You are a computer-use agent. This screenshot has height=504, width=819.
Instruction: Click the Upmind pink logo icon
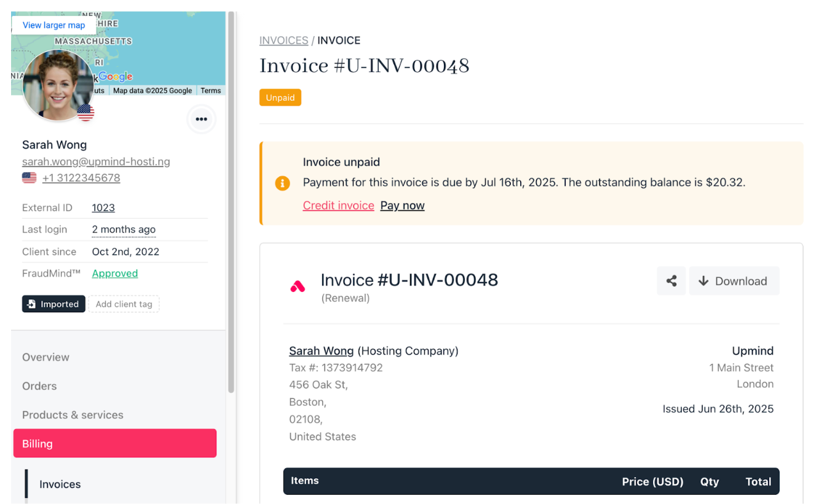click(x=298, y=286)
